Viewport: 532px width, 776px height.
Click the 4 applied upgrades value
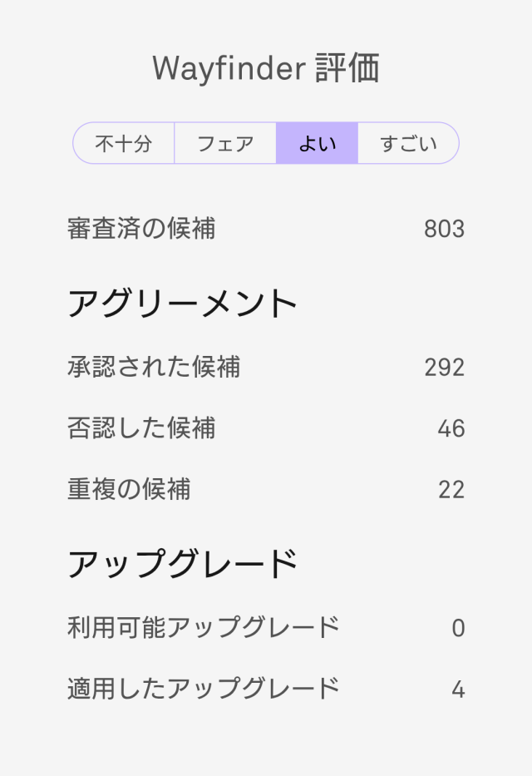(x=458, y=690)
